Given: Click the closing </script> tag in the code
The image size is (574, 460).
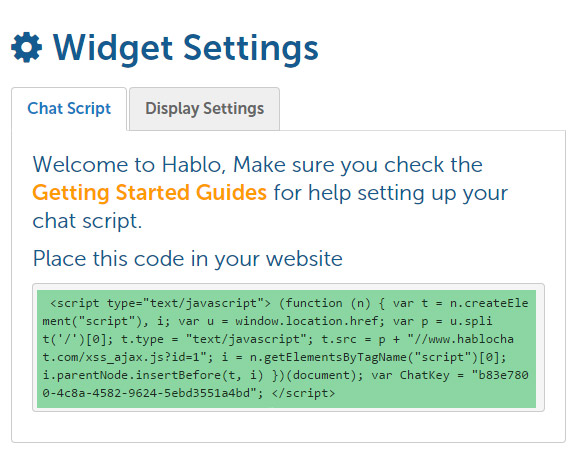Looking at the screenshot, I should click(x=303, y=393).
